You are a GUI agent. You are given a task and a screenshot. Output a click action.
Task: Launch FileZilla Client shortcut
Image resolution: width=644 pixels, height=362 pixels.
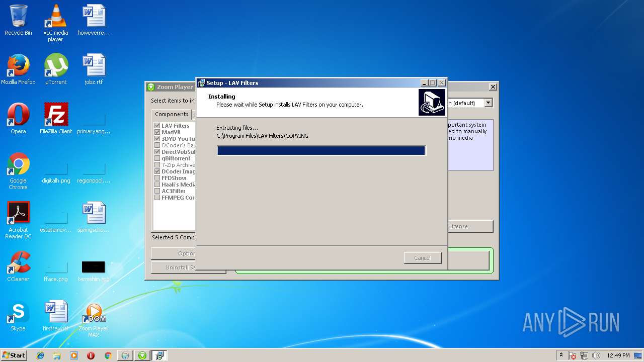pyautogui.click(x=56, y=119)
